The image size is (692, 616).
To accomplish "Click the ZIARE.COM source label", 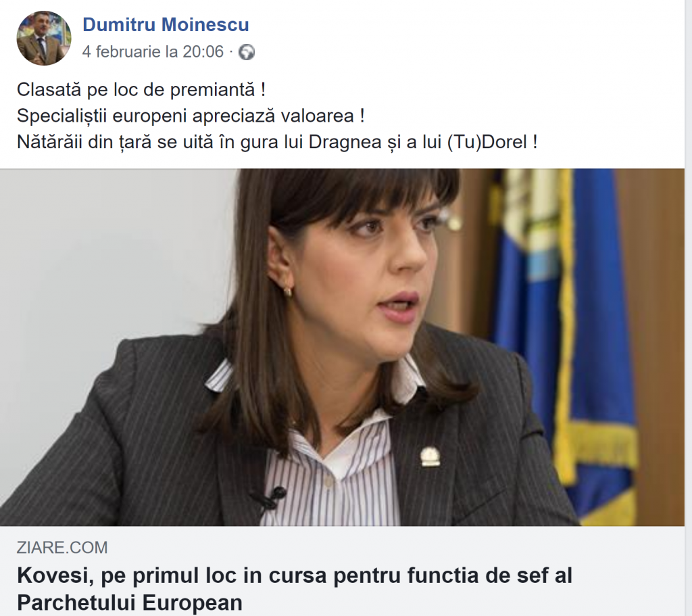I will (62, 548).
